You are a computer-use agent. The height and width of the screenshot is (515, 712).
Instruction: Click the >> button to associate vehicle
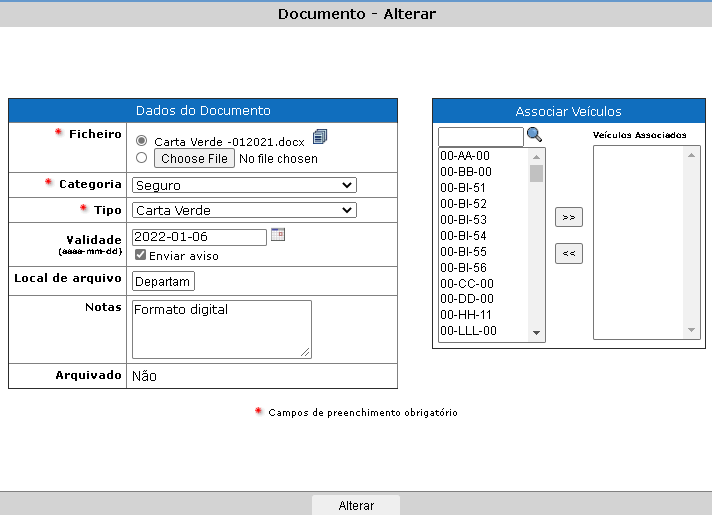568,217
